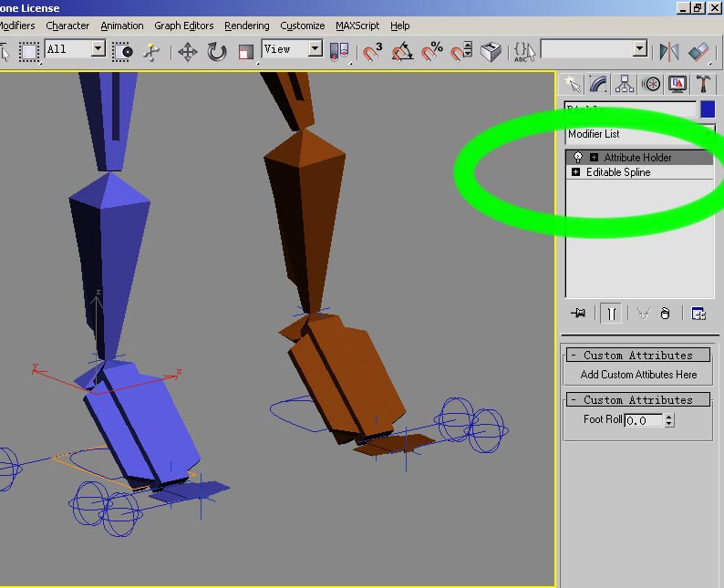Click the Pin Stack icon
The height and width of the screenshot is (588, 724).
point(577,313)
